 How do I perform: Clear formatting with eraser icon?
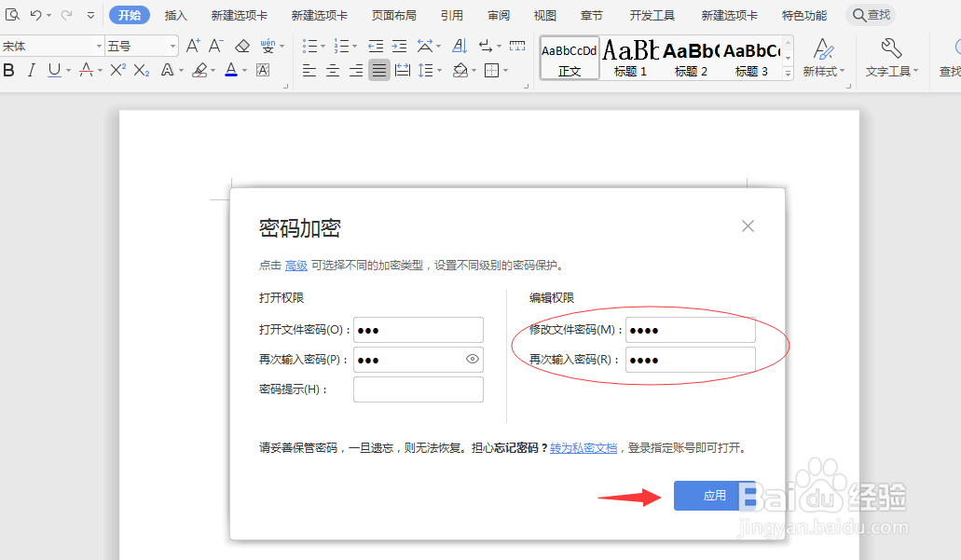click(242, 46)
